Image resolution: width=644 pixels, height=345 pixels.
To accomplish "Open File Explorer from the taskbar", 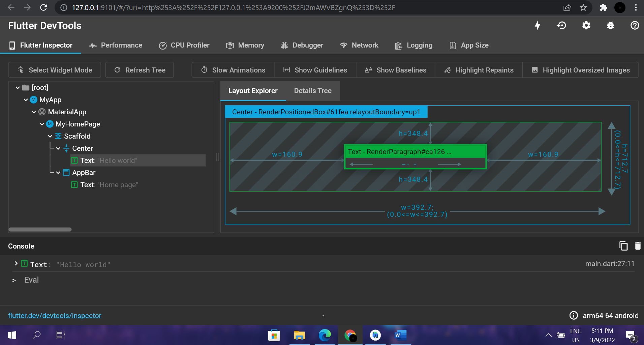I will [x=299, y=335].
